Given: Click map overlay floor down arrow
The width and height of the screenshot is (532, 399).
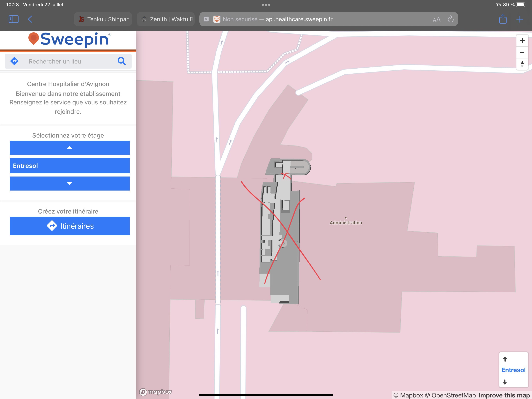Looking at the screenshot, I should pyautogui.click(x=505, y=382).
